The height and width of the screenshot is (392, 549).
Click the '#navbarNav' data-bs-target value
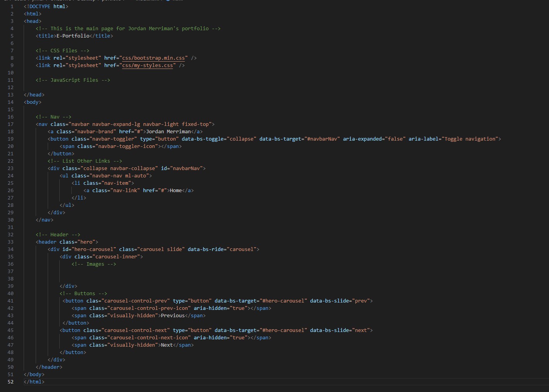tap(322, 139)
